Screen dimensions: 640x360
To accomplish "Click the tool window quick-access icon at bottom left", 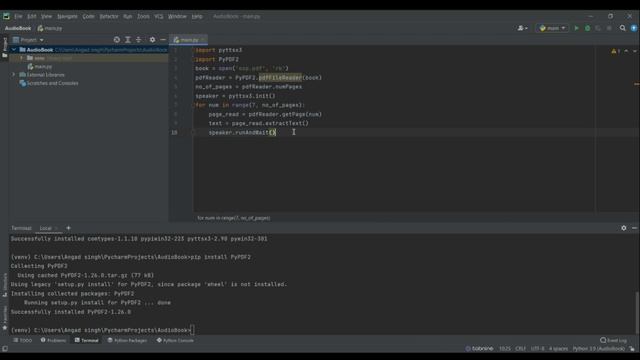I will pyautogui.click(x=5, y=349).
